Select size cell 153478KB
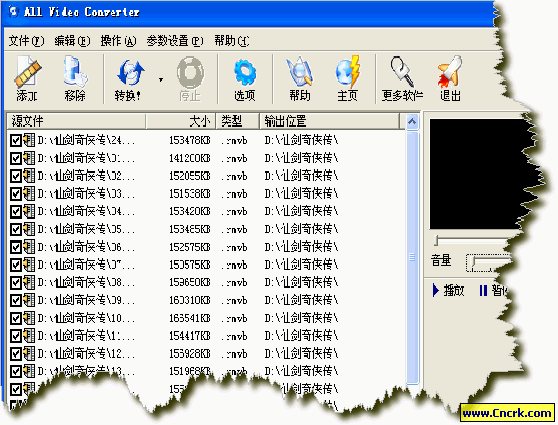This screenshot has width=558, height=425. coord(190,141)
